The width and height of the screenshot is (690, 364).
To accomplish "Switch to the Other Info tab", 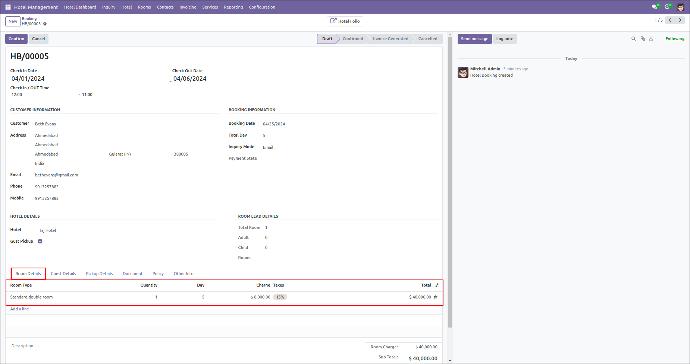I will pyautogui.click(x=183, y=274).
